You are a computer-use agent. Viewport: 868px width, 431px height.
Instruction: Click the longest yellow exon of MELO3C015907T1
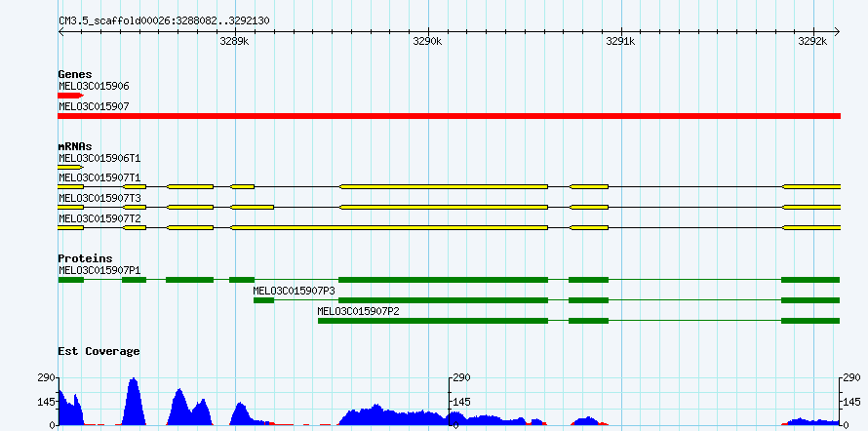pyautogui.click(x=444, y=187)
